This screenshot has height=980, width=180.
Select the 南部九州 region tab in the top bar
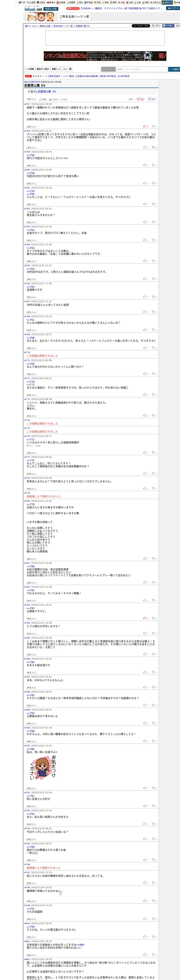[167, 2]
